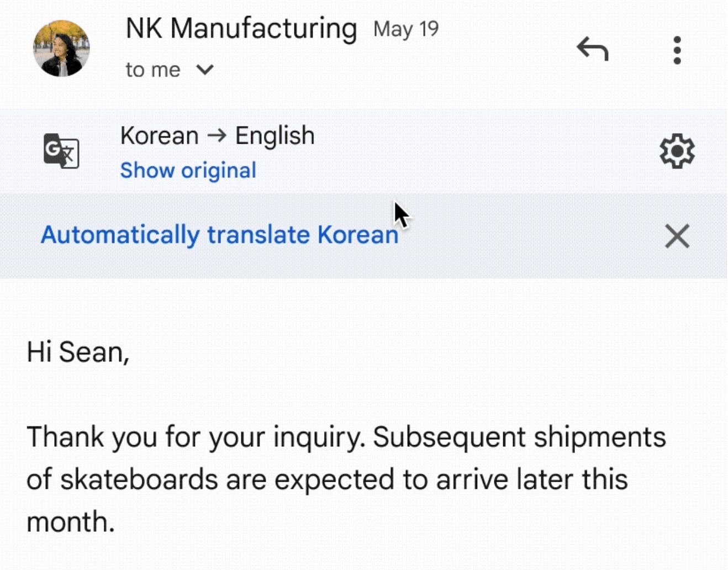Viewport: 728px width, 570px height.
Task: Click the May 19 date
Action: click(406, 29)
